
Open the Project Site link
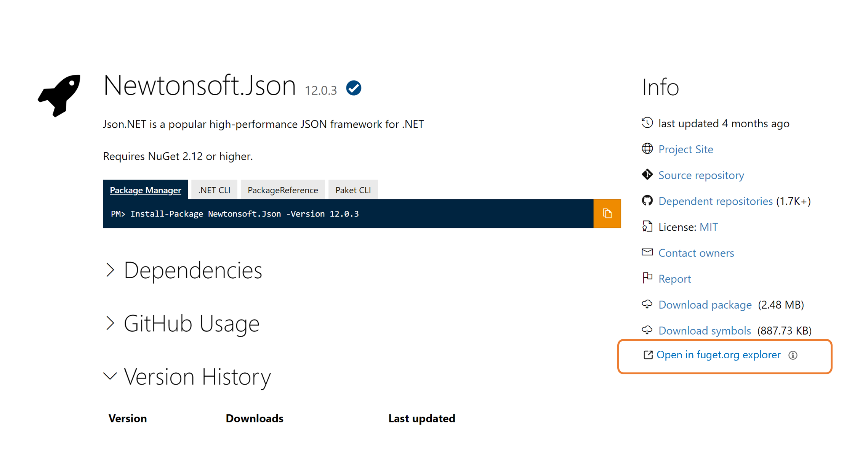(x=686, y=149)
